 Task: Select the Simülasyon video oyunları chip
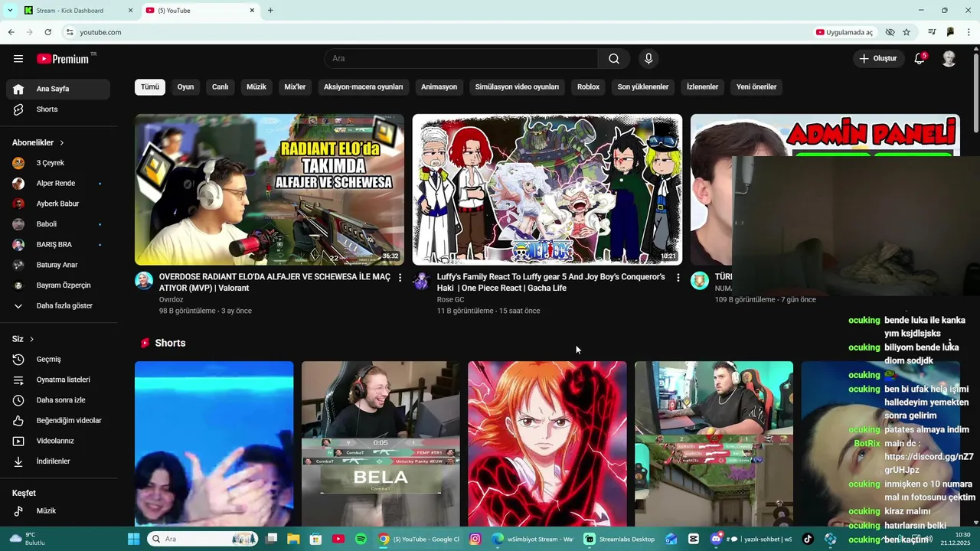(x=518, y=86)
